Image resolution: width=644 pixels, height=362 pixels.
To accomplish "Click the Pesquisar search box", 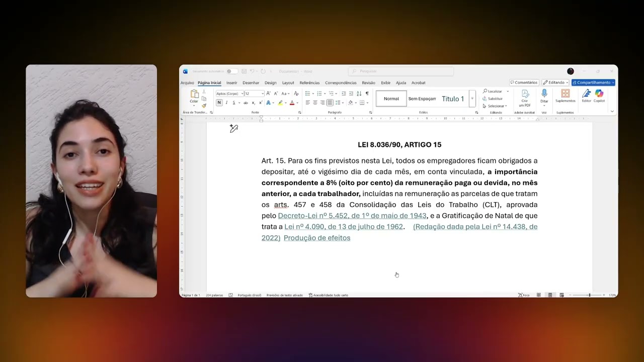I will [401, 71].
